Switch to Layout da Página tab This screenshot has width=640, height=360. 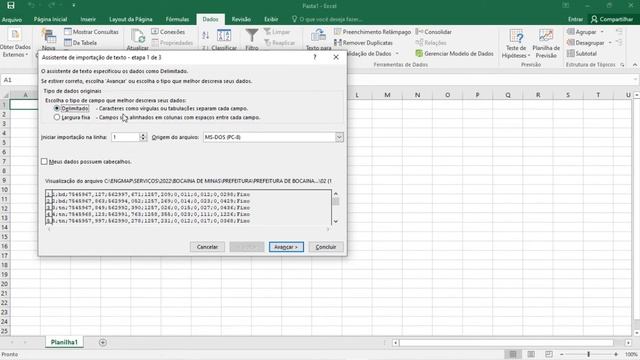pyautogui.click(x=131, y=19)
